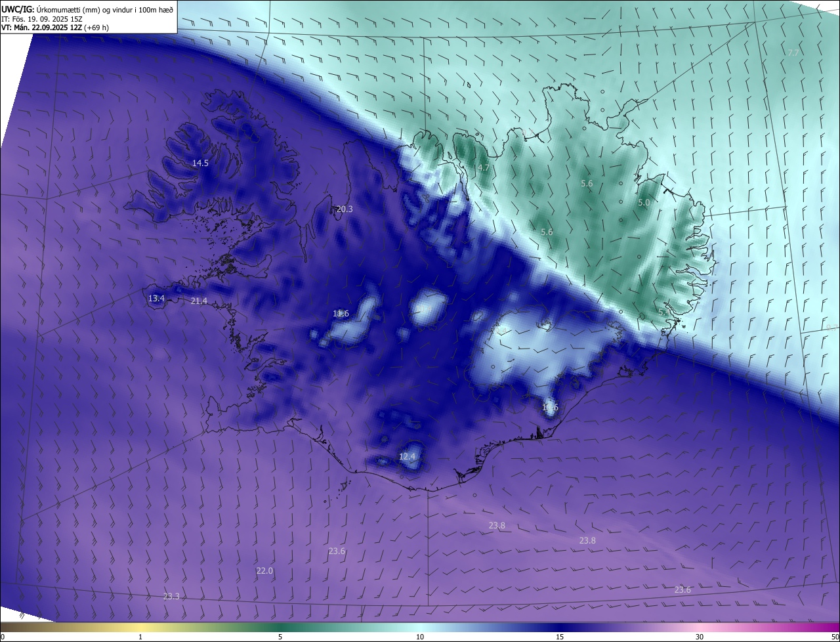Click the 5.0 value label
The height and width of the screenshot is (642, 840).
coord(644,203)
